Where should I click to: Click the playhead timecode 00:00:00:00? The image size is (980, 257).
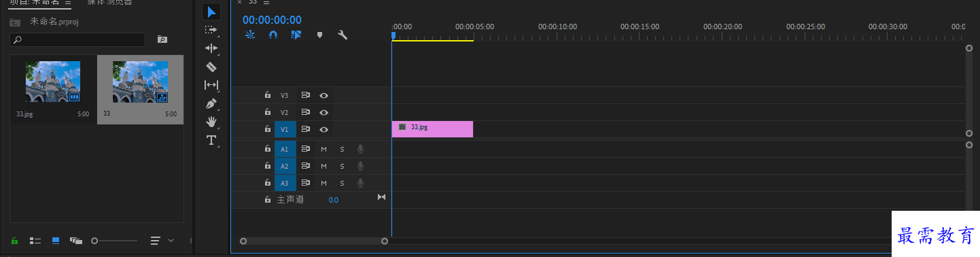click(272, 20)
